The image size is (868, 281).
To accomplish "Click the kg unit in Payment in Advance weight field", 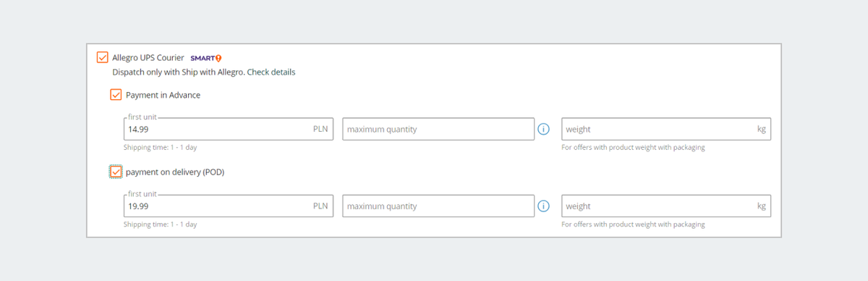I will pyautogui.click(x=761, y=129).
